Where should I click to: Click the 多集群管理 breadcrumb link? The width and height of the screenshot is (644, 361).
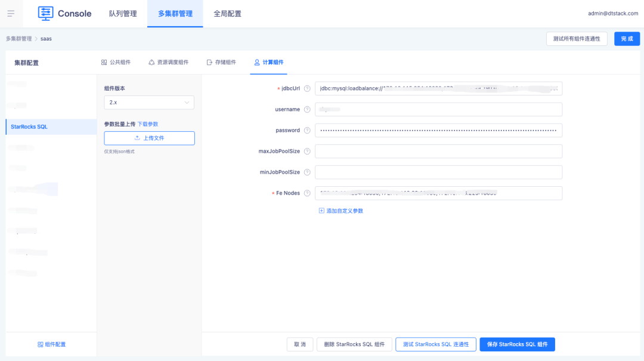click(18, 39)
